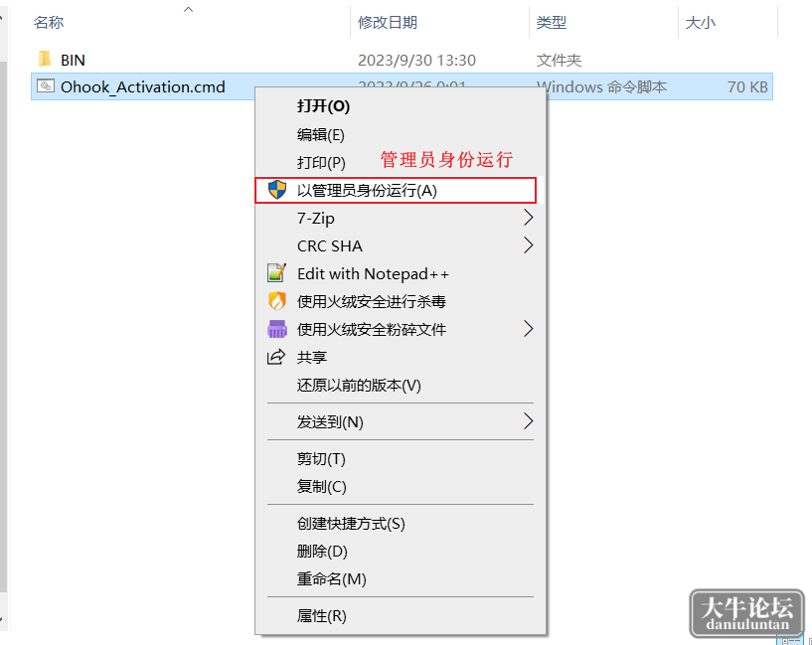Select 重命名(M) to rename the file
812x645 pixels.
click(x=401, y=578)
